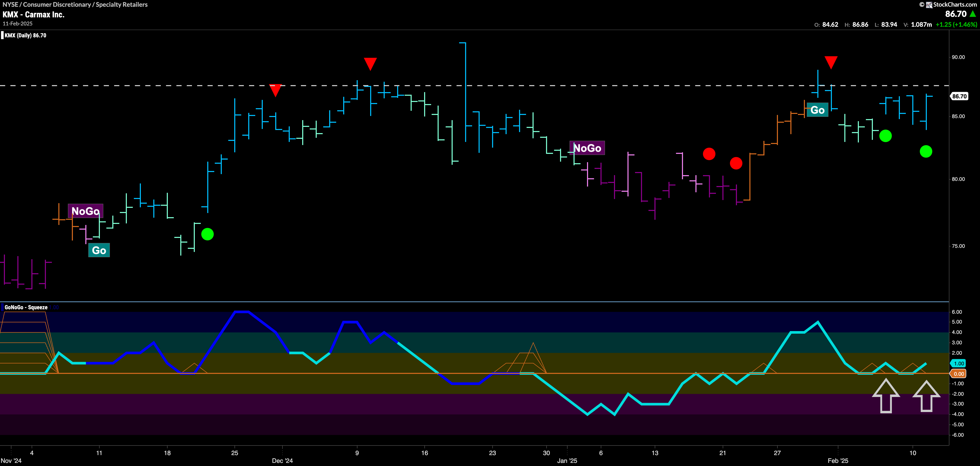The image size is (980, 466).
Task: Click the red down-triangle on the dashed line near Dec '24
Action: [x=275, y=91]
